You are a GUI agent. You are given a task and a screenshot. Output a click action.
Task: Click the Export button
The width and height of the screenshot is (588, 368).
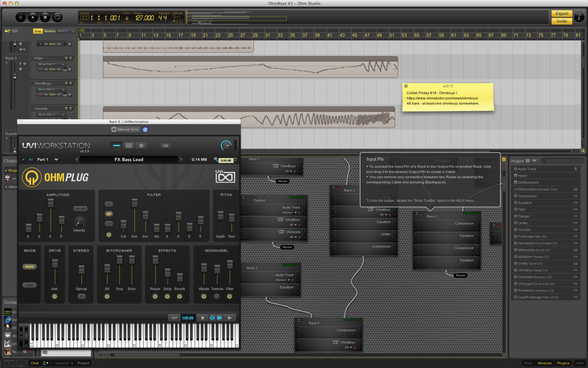click(562, 13)
